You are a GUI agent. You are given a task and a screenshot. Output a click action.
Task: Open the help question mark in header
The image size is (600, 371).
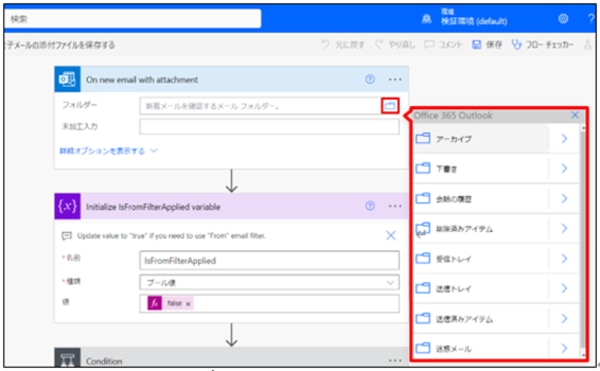point(591,18)
